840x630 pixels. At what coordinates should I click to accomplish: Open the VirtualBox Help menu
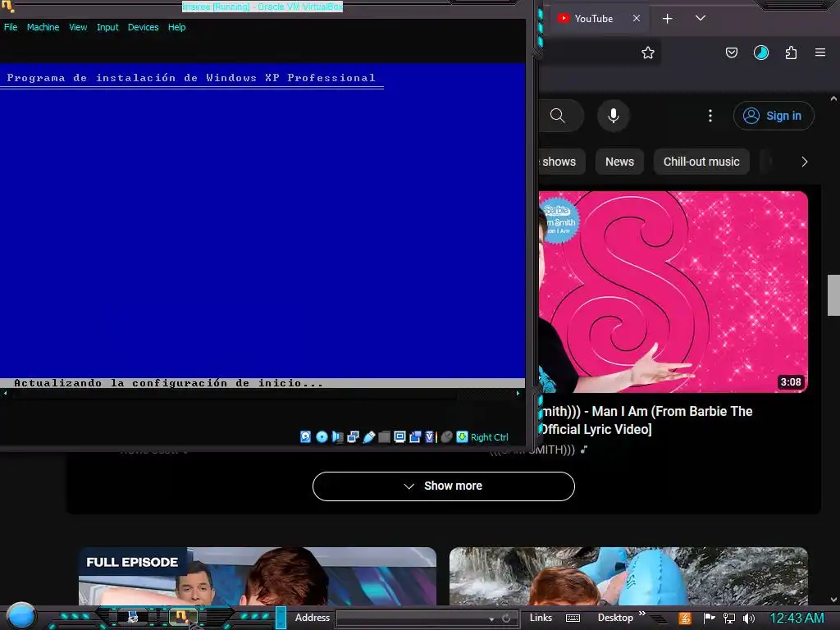coord(177,27)
